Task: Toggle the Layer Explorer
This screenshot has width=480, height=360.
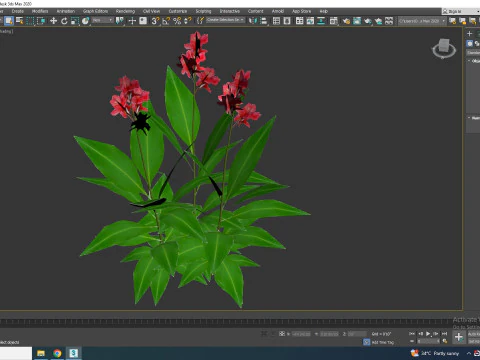Action: click(287, 21)
